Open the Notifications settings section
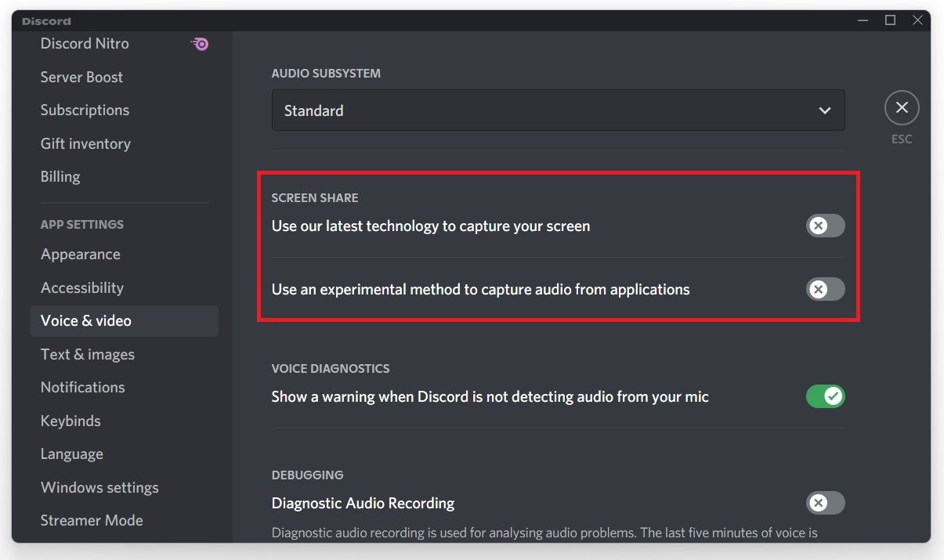The height and width of the screenshot is (560, 944). [83, 388]
